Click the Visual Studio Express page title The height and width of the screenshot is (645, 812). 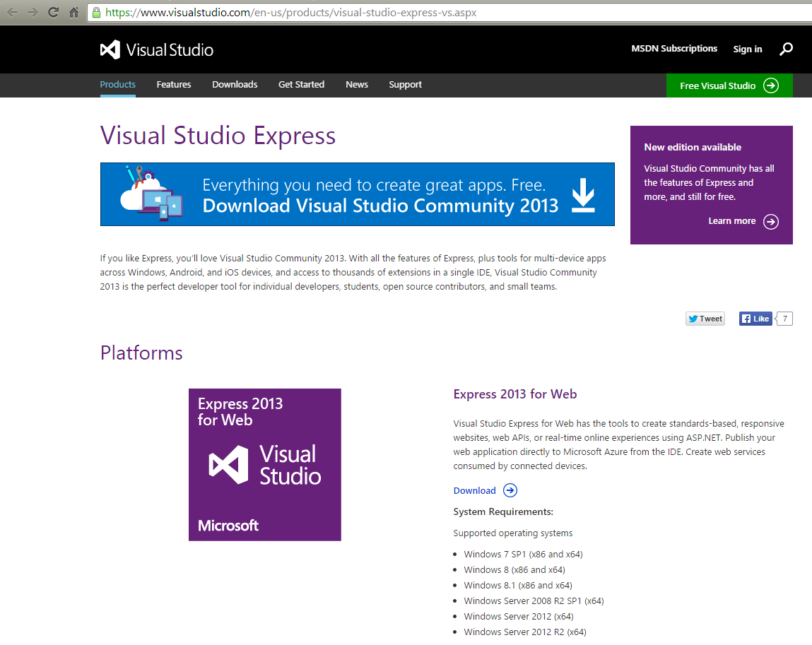(218, 136)
